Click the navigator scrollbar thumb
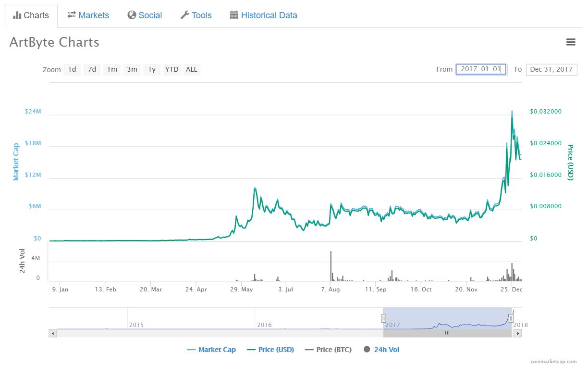Viewport: 588px width, 365px height. pos(447,333)
